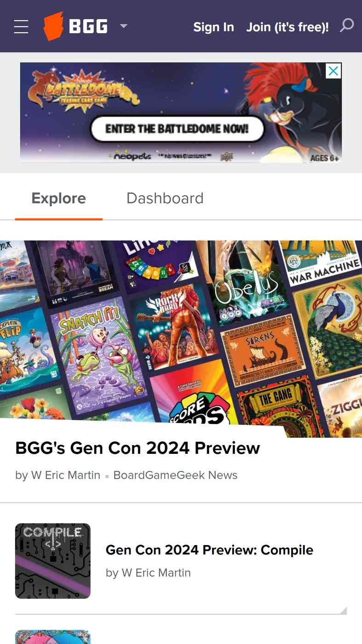Open Gen Con 2024 Preview: Compile article
The width and height of the screenshot is (362, 644).
[x=209, y=550]
